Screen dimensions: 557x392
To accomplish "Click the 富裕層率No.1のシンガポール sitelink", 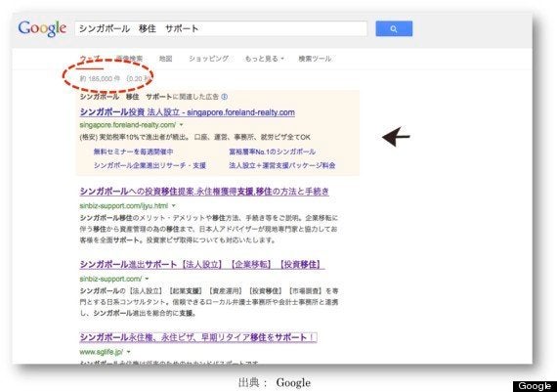I will coord(272,152).
